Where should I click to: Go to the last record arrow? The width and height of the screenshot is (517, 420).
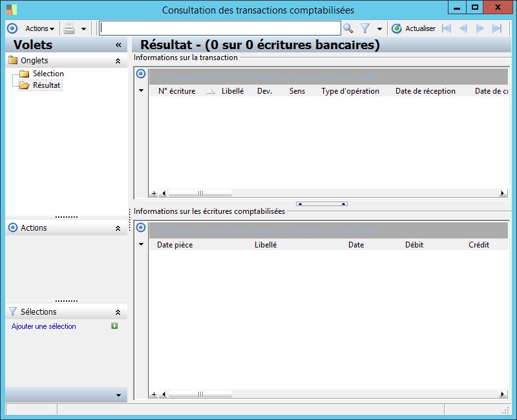tap(496, 28)
